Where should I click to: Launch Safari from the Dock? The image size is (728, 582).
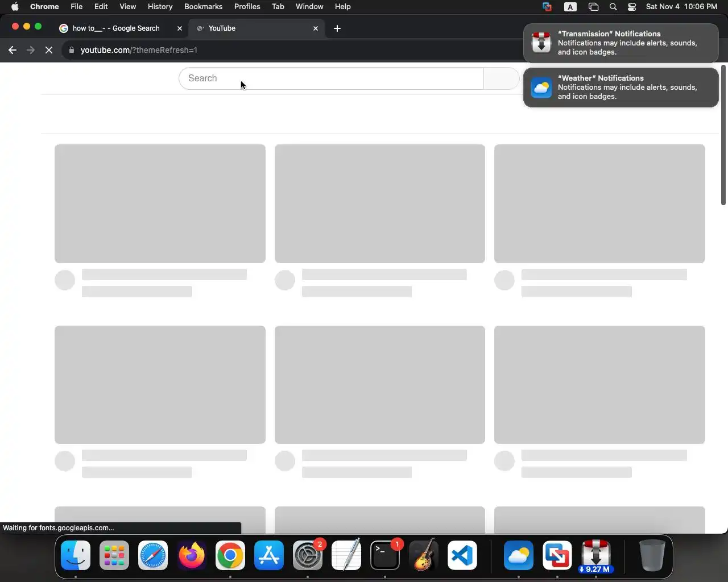click(x=153, y=555)
